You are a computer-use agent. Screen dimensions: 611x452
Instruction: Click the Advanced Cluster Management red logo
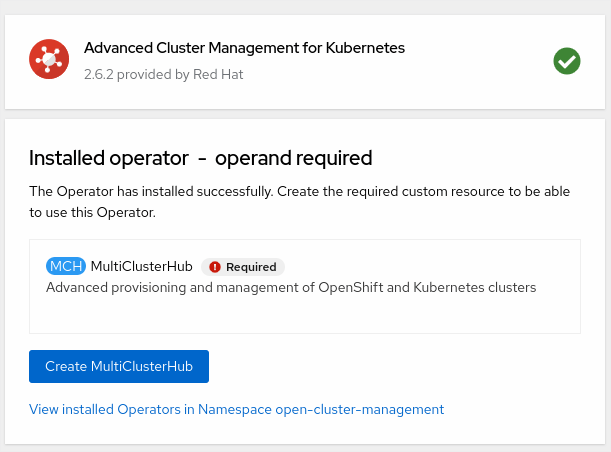(48, 61)
